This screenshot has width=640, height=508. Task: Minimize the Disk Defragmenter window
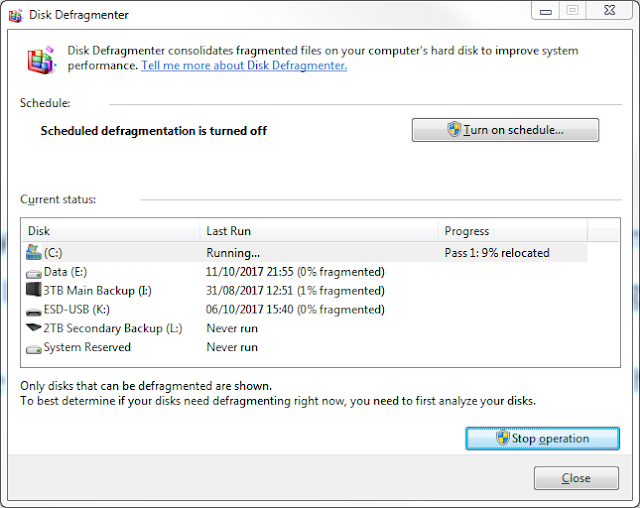click(543, 12)
